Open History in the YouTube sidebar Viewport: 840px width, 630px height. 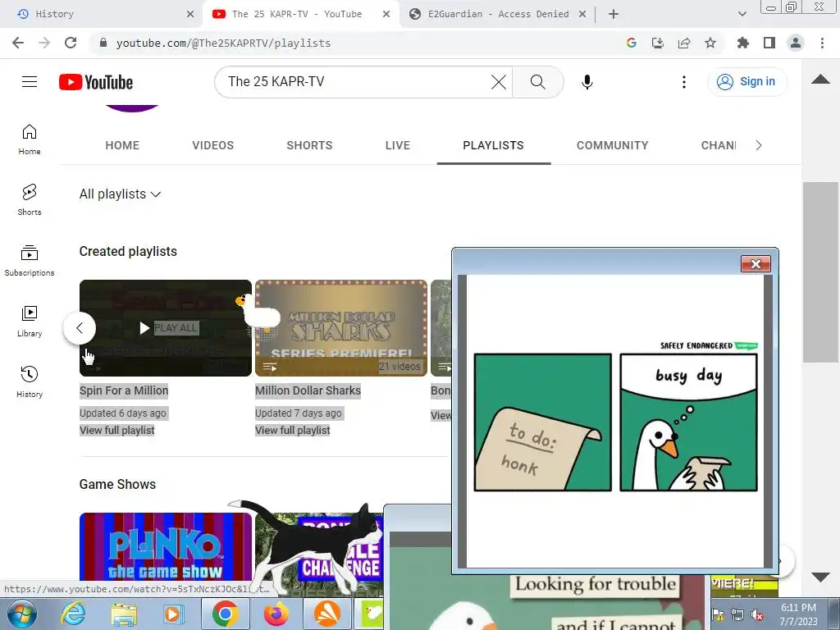tap(30, 381)
